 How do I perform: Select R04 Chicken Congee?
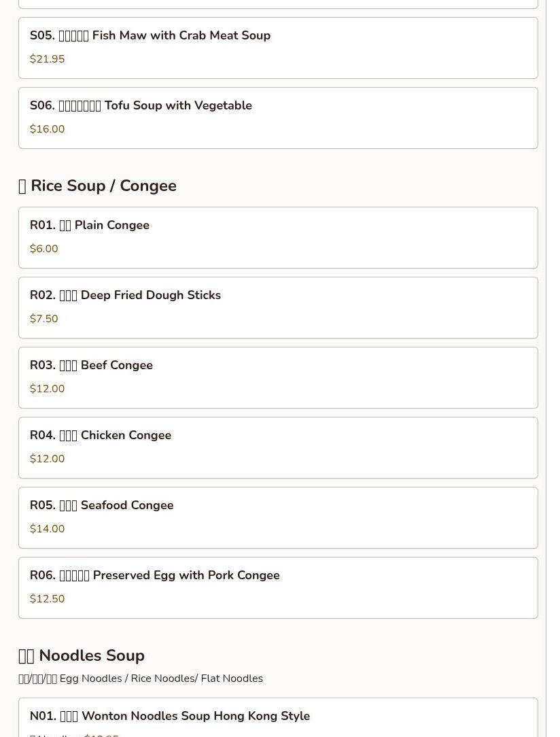pyautogui.click(x=100, y=435)
